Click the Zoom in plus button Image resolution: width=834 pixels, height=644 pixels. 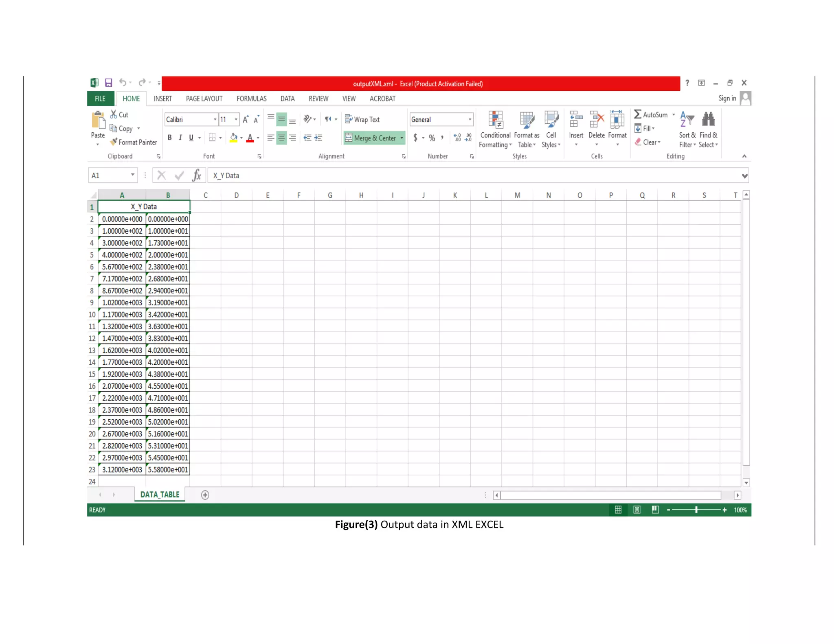(724, 510)
